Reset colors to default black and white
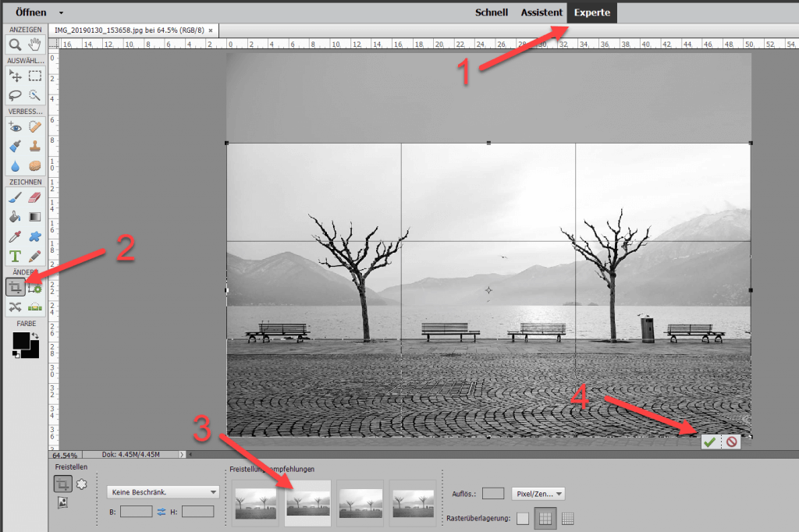 click(x=16, y=354)
